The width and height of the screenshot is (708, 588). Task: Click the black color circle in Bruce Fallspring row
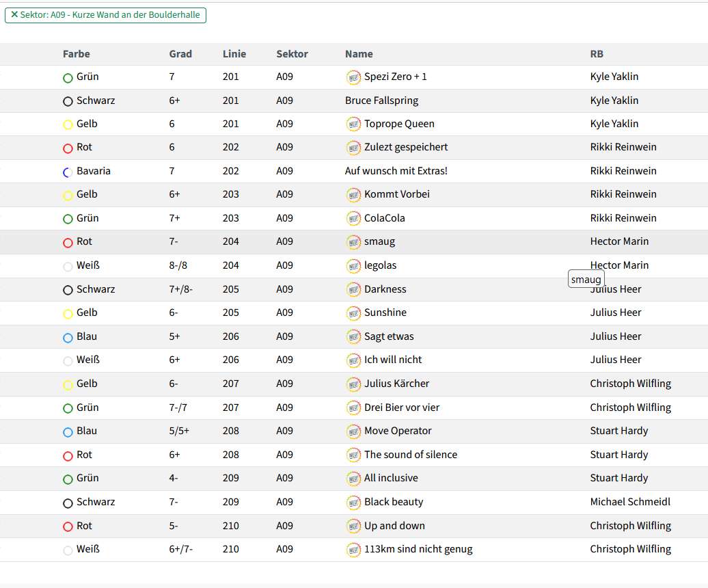pos(68,102)
